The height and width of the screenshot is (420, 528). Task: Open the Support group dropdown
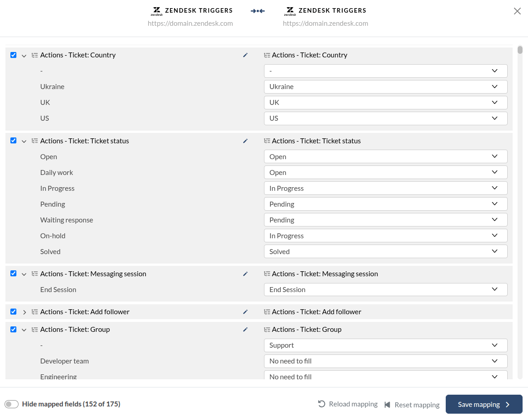coord(386,345)
